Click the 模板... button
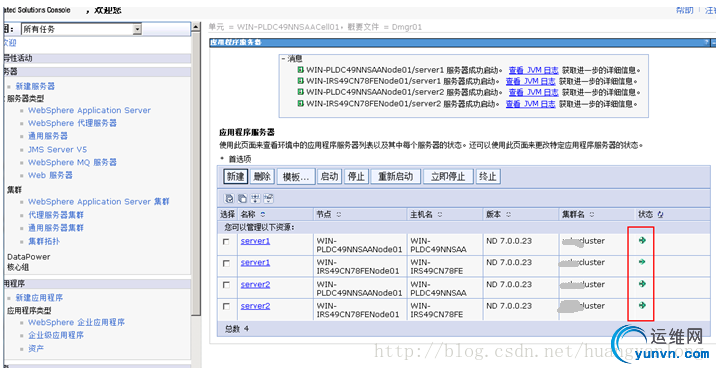This screenshot has height=371, width=716. click(296, 176)
